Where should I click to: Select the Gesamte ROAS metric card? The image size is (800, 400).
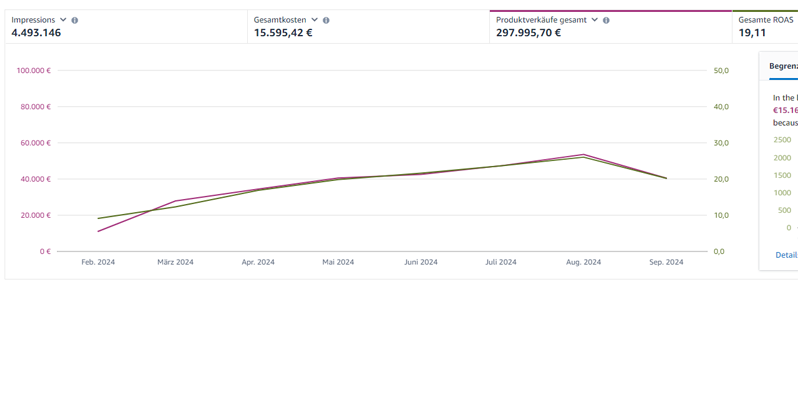tap(767, 26)
